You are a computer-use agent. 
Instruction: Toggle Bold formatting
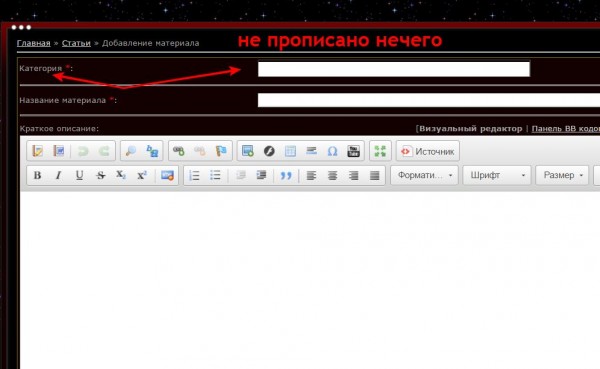[38, 175]
